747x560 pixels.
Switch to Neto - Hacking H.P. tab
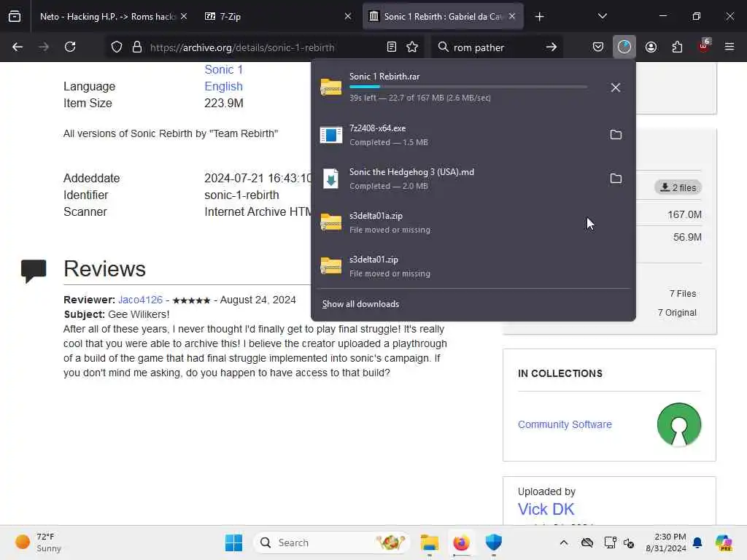(x=107, y=17)
